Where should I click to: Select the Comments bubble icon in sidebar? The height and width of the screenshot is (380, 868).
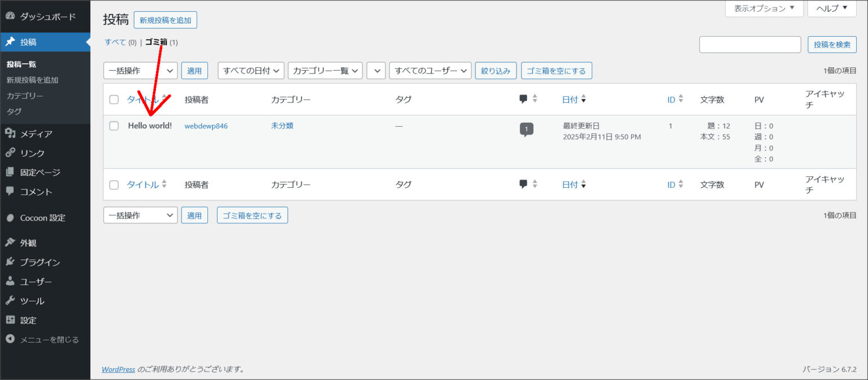(10, 191)
